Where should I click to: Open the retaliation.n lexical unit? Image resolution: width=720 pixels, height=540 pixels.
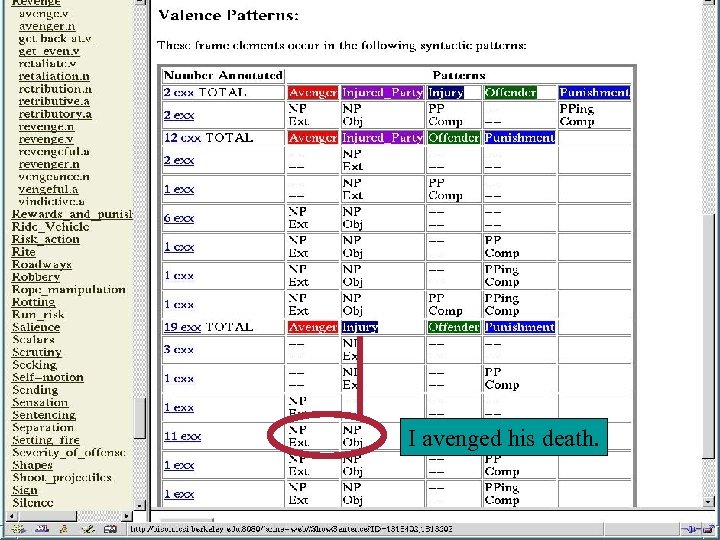click(x=54, y=76)
